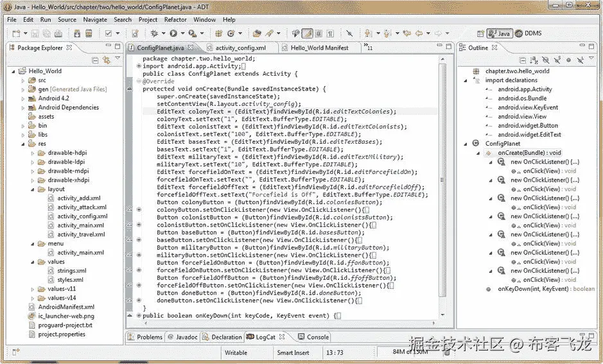
Task: Click the Last Edit Location icon
Action: pyautogui.click(x=407, y=33)
